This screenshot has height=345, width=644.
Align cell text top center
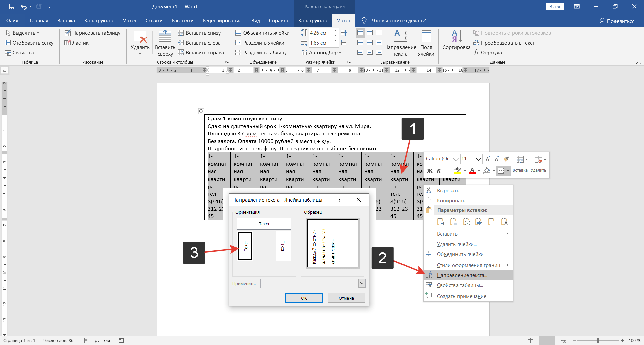pos(370,33)
